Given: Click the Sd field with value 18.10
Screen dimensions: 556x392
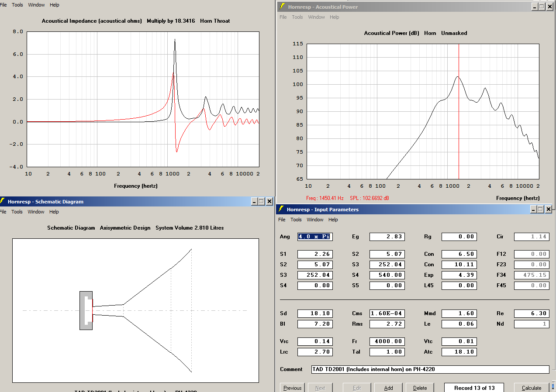Looking at the screenshot, I should pos(315,313).
